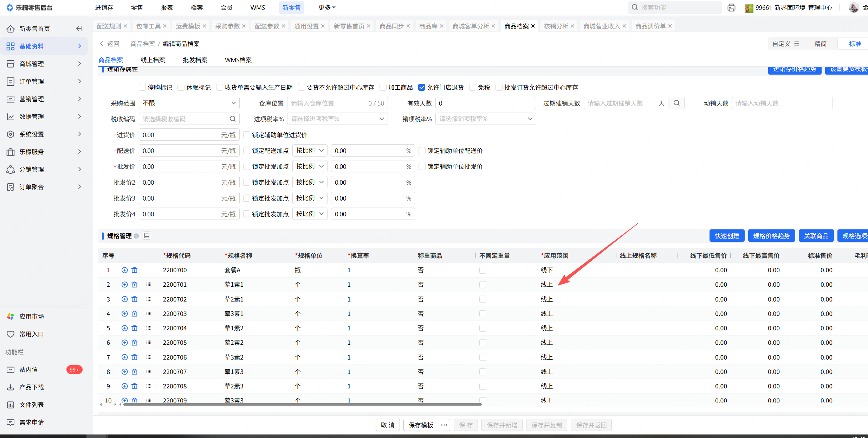Open the 报表 top menu

(167, 7)
